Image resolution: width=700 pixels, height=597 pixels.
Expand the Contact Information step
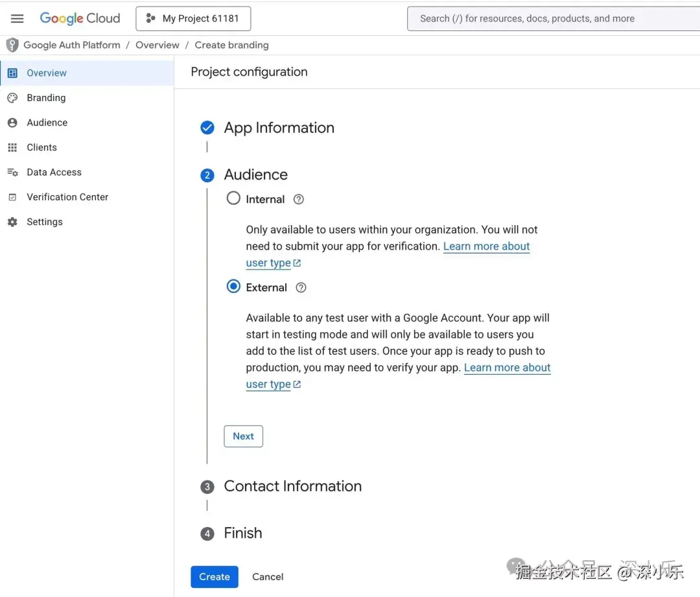(x=292, y=486)
